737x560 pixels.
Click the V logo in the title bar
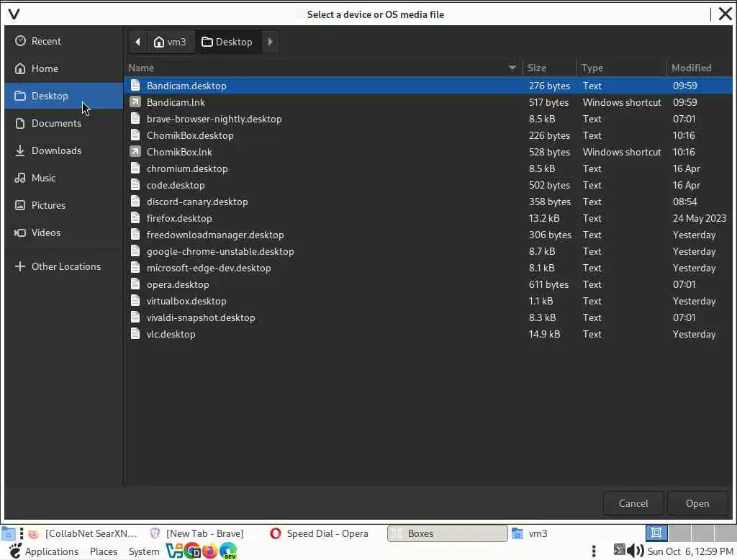coord(14,14)
